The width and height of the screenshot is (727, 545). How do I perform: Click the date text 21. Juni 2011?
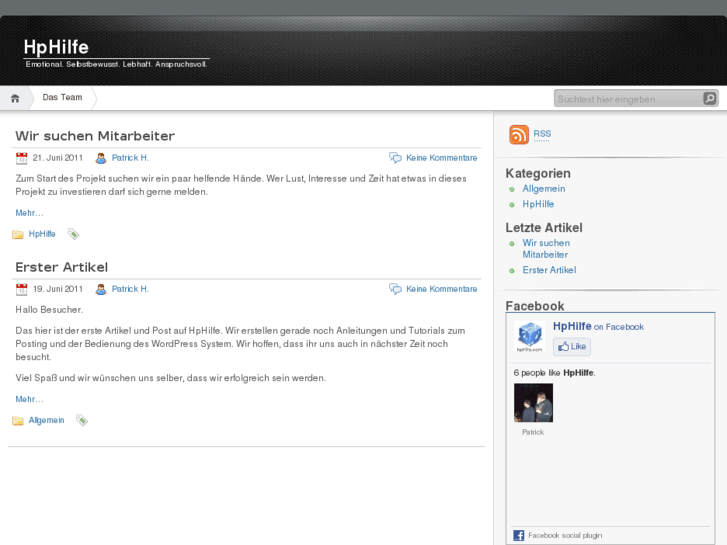pos(57,158)
